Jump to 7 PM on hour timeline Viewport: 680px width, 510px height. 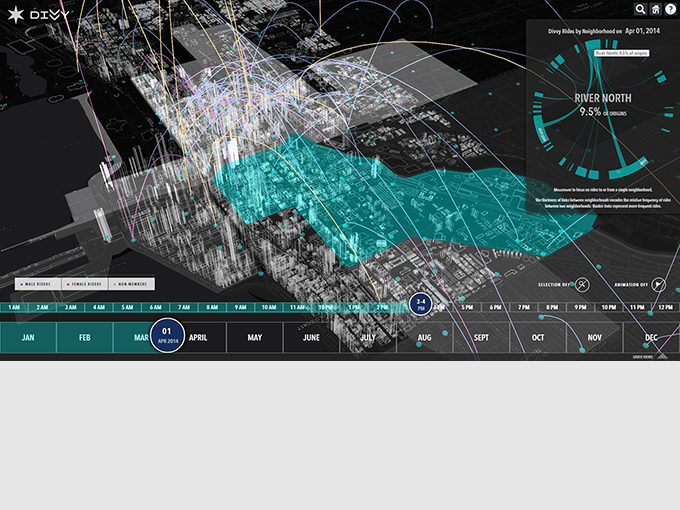pos(524,307)
